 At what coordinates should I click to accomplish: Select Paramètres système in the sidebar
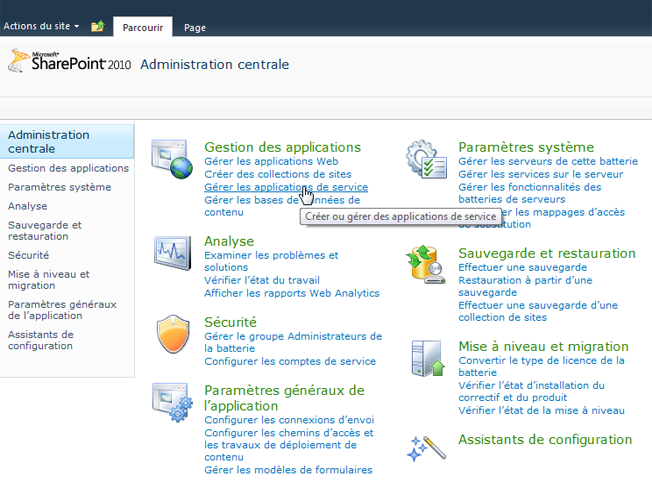point(59,187)
